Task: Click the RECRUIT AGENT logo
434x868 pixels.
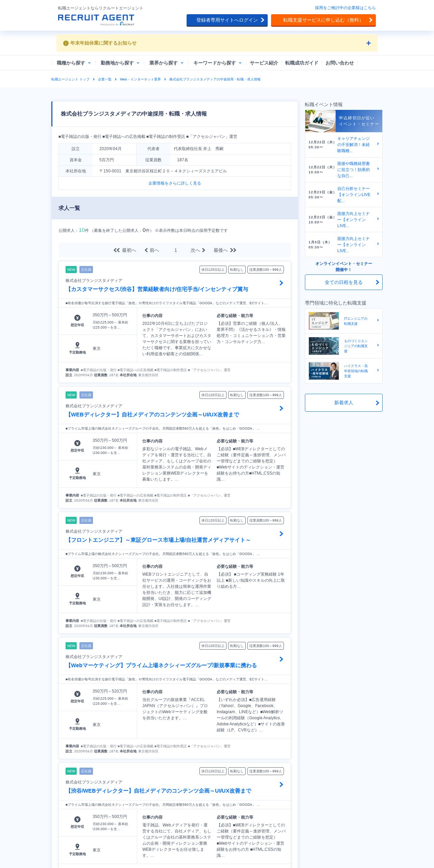Action: [x=96, y=20]
